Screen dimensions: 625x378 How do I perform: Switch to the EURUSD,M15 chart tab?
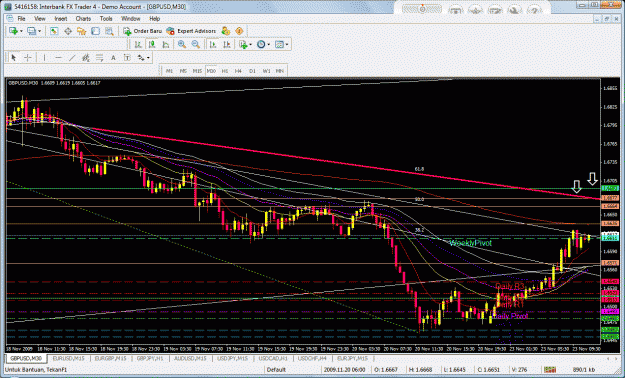69,358
